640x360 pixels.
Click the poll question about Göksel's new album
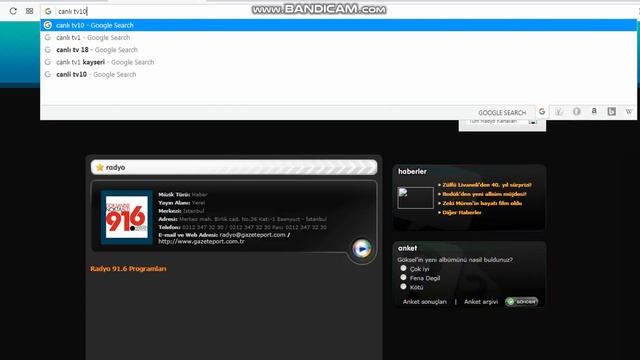pyautogui.click(x=455, y=260)
